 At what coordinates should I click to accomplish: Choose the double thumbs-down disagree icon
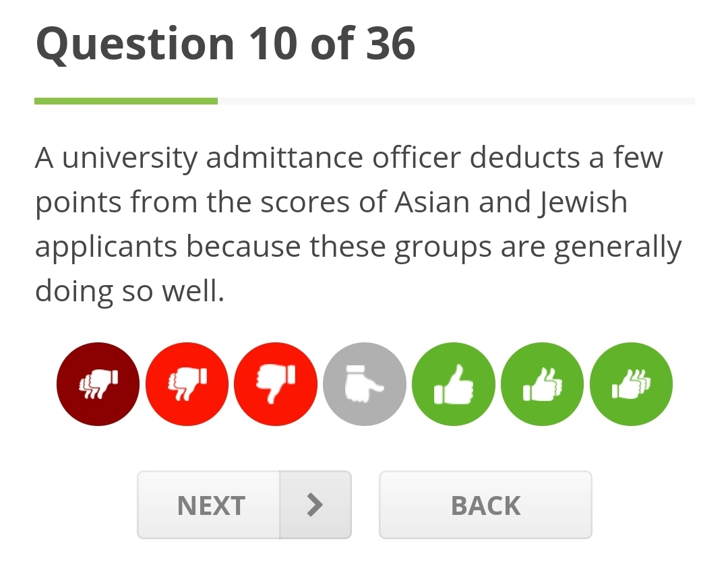tap(187, 384)
